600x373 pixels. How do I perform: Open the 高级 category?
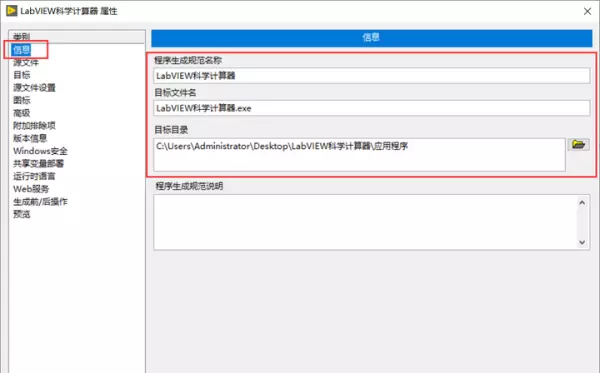[22, 113]
